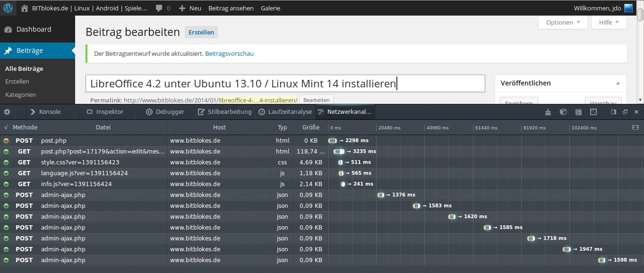Viewport: 644px width, 273px height.
Task: Open the Willkommen, jdo account menu
Action: click(603, 8)
